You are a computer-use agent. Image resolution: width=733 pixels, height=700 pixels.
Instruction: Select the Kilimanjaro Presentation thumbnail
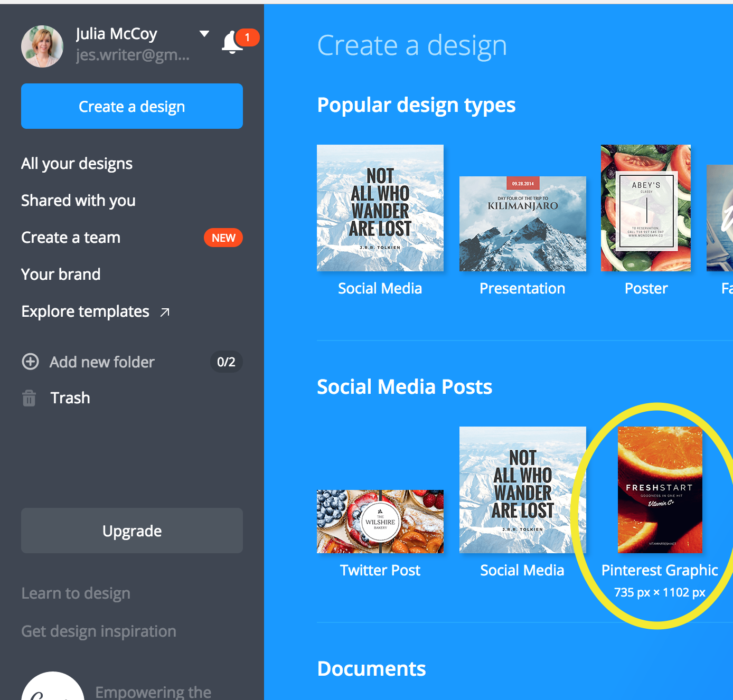[523, 224]
